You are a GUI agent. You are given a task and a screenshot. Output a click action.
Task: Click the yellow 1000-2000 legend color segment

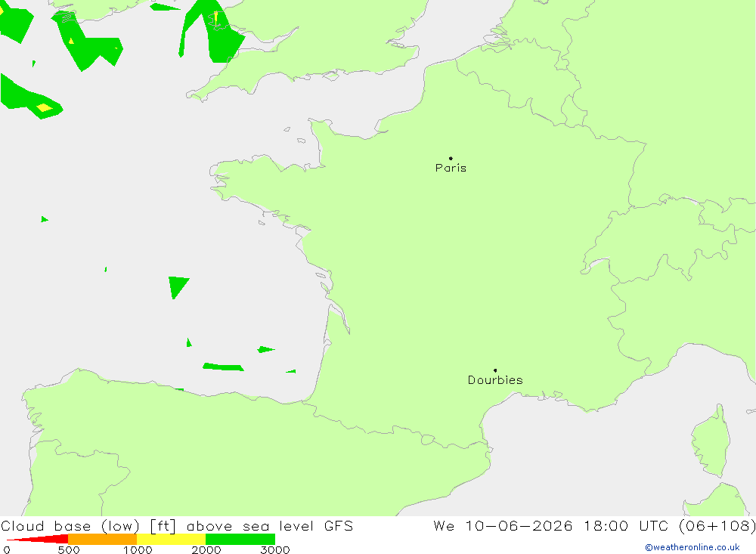pos(171,539)
